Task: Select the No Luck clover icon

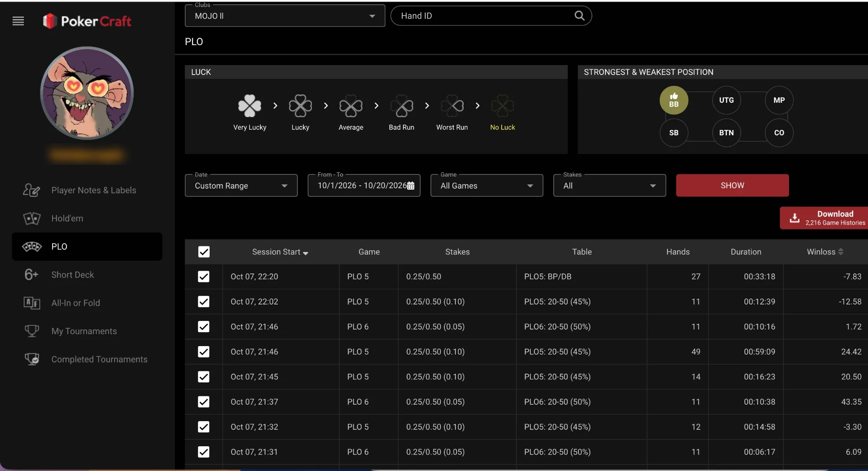Action: pos(503,106)
